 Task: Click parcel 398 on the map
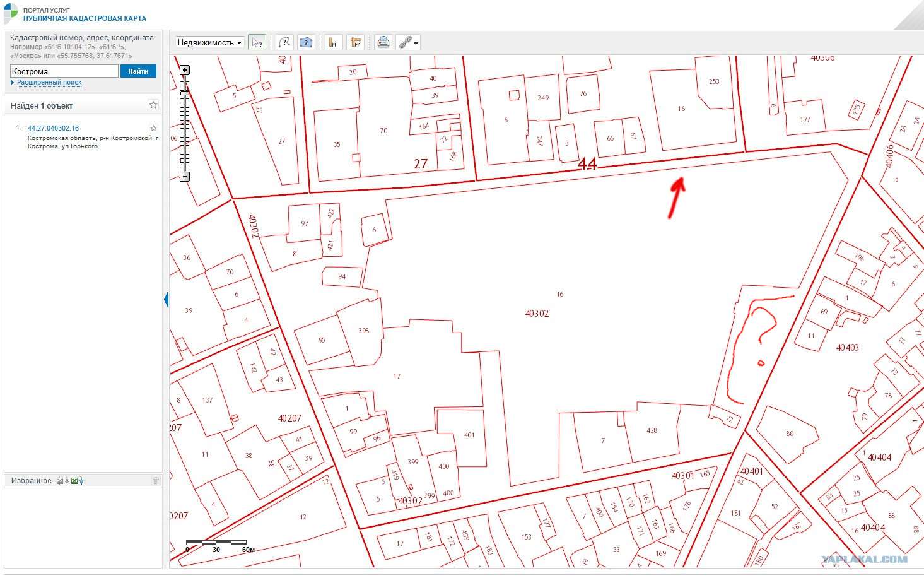click(363, 330)
